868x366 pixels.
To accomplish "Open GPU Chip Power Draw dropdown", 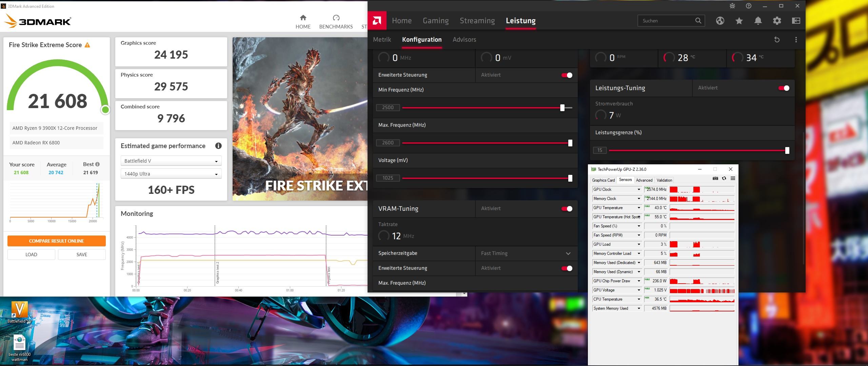I will pos(639,281).
